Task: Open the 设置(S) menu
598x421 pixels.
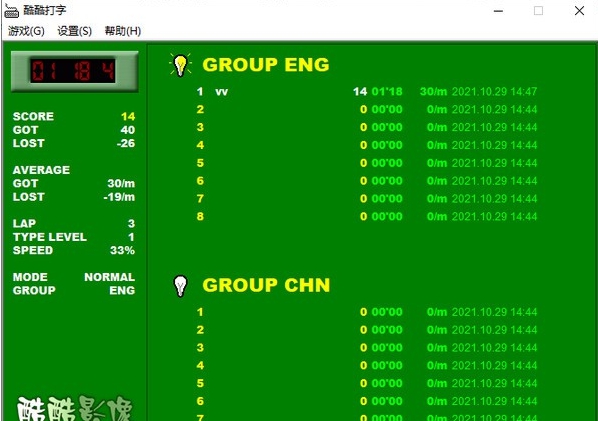Action: (74, 31)
